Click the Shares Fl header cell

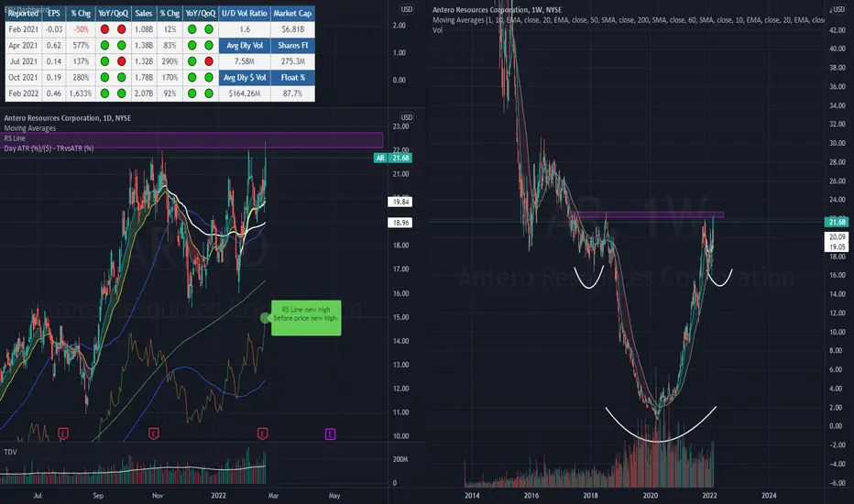click(292, 46)
